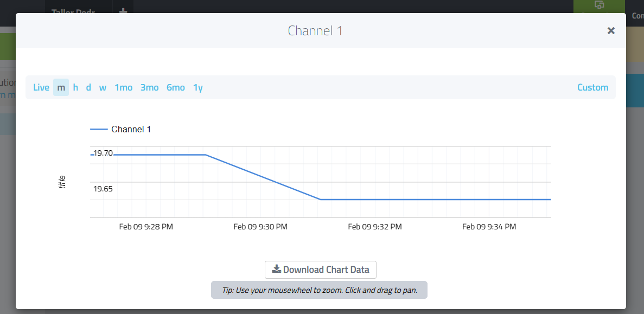
Task: Select the minute 'm' time range
Action: (x=61, y=87)
